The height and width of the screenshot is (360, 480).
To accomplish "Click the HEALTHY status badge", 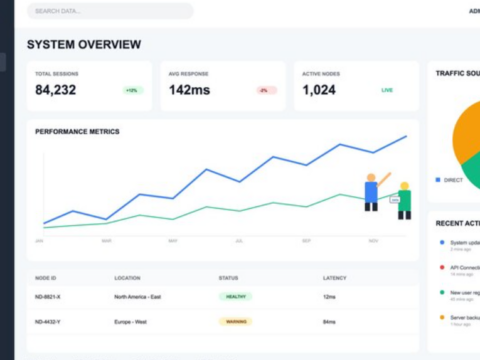I will pyautogui.click(x=235, y=296).
